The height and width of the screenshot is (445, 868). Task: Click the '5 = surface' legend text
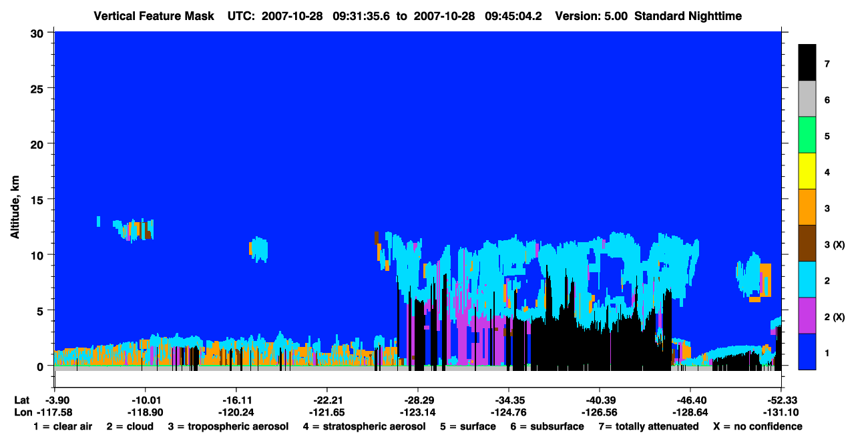467,426
